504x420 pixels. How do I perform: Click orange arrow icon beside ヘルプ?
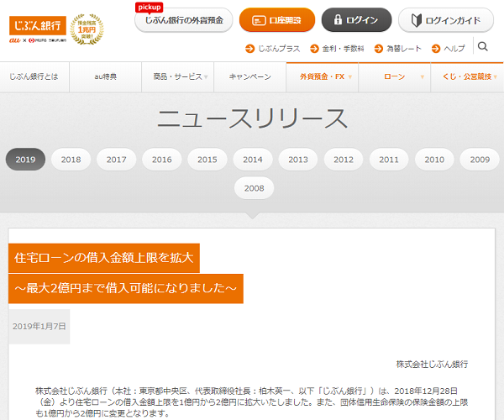click(x=435, y=49)
